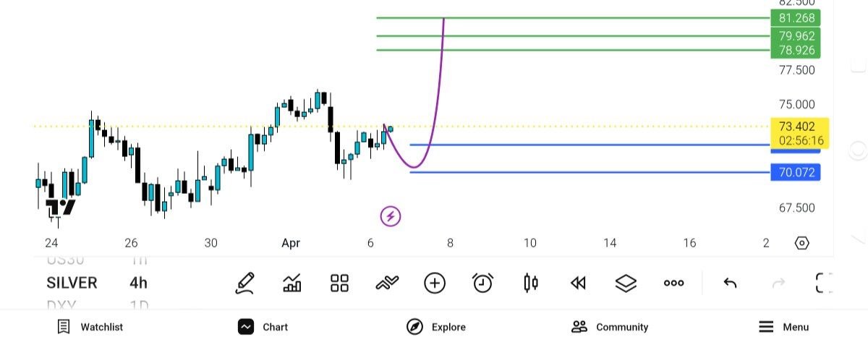
Task: Click the compare lines icon
Action: click(387, 283)
